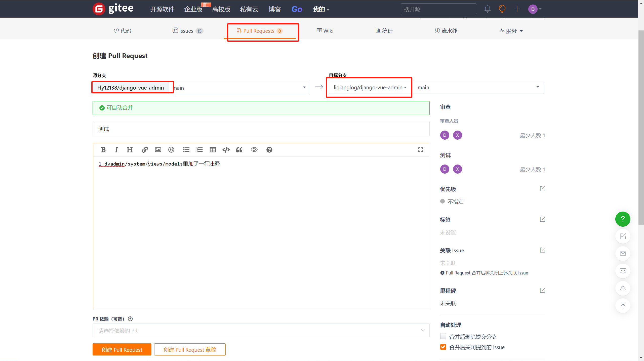Click the insert image icon in the editor
The image size is (644, 361).
point(158,150)
